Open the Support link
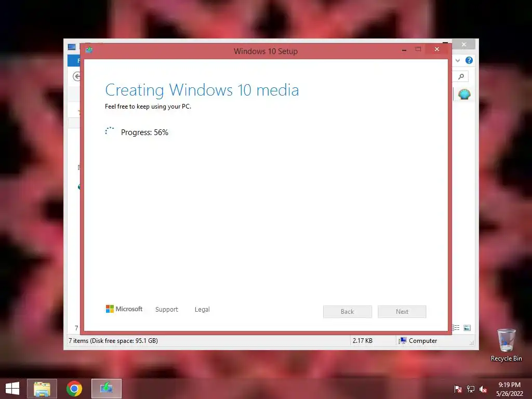 tap(167, 310)
